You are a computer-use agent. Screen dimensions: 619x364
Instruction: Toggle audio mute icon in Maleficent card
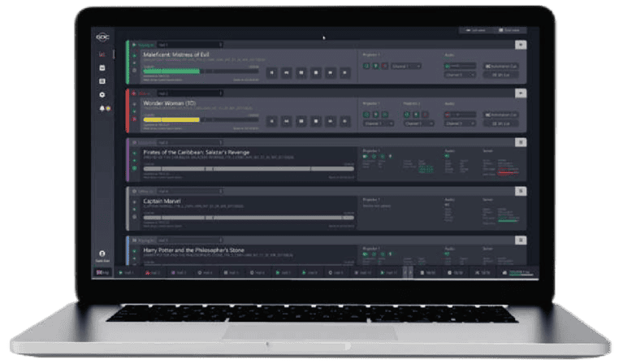click(x=448, y=66)
